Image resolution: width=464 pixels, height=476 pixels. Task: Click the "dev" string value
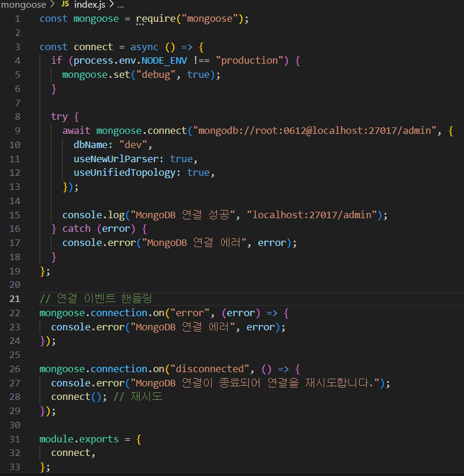click(133, 145)
